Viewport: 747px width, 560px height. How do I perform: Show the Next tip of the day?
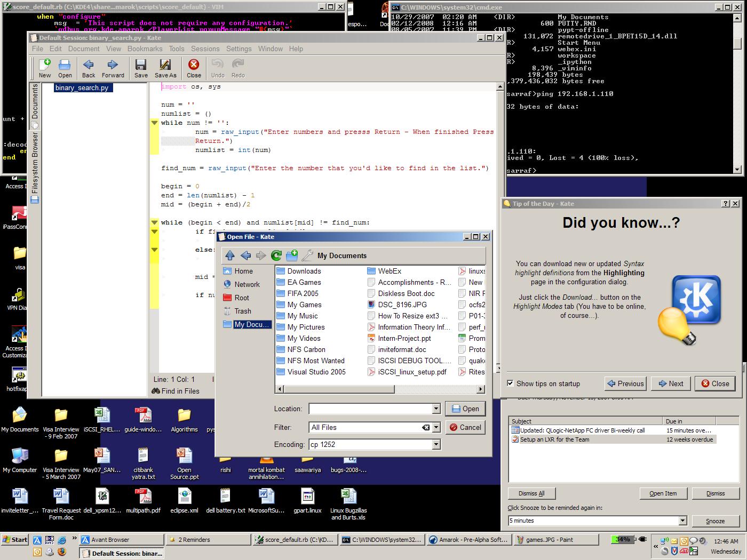(x=671, y=383)
